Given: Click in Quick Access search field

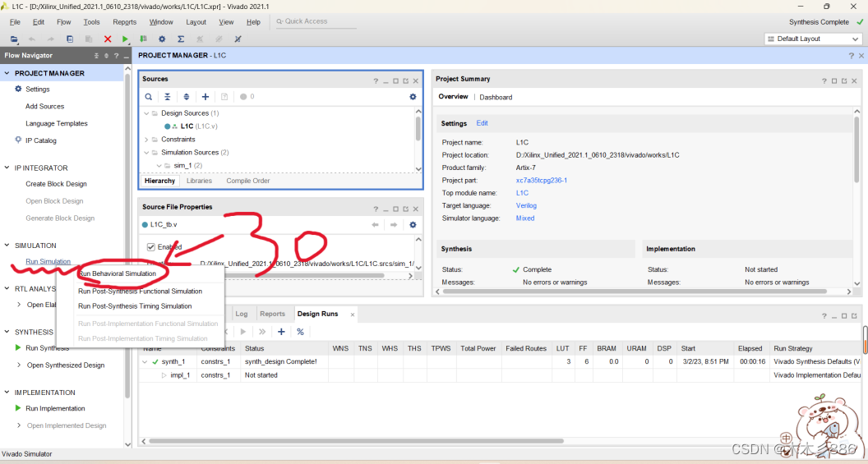Looking at the screenshot, I should point(316,21).
